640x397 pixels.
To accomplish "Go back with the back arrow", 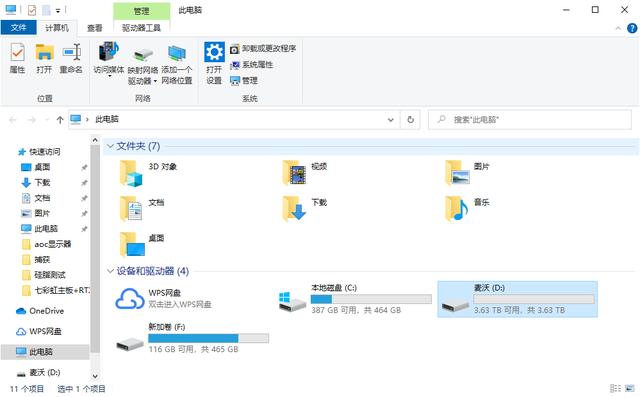I will [13, 120].
